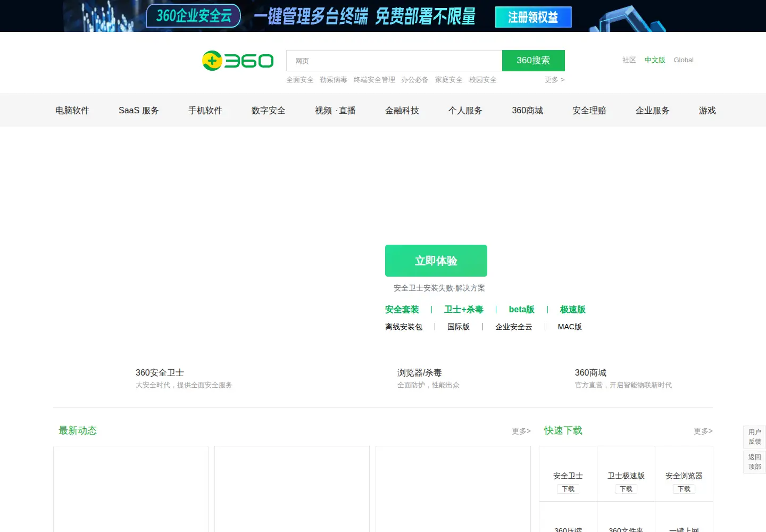Open the 离线安装包 link

point(404,327)
